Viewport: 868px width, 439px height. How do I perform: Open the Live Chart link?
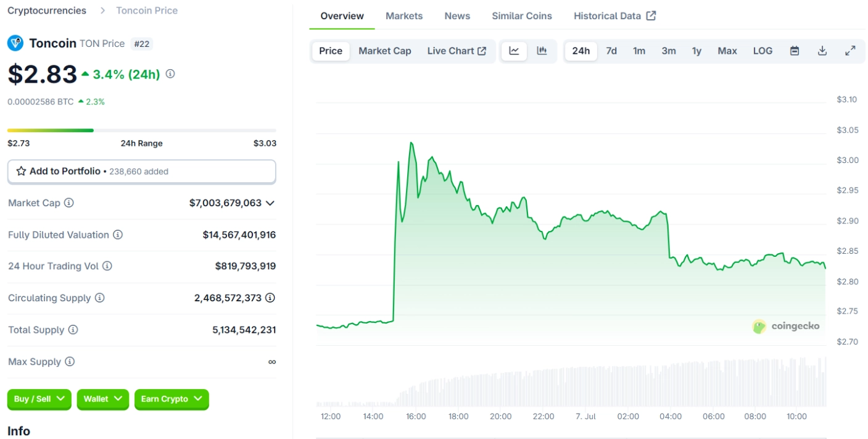[x=457, y=51]
